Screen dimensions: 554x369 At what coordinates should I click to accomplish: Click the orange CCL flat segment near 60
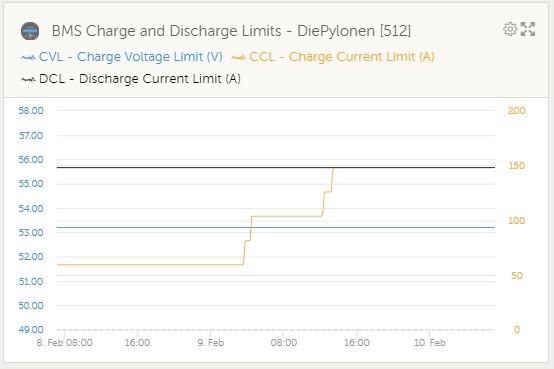(x=150, y=264)
